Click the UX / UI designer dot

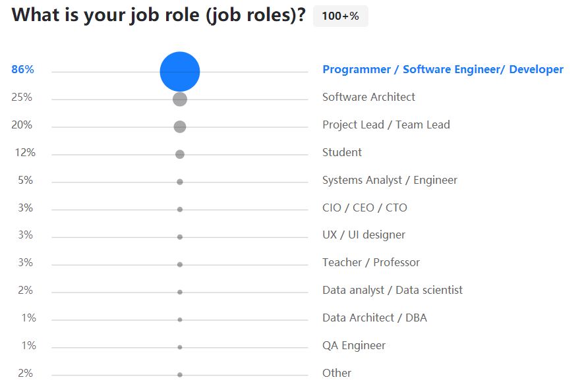(x=180, y=237)
